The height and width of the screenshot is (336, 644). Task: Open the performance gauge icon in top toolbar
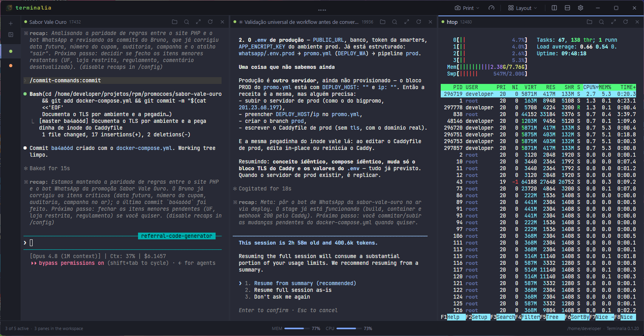(492, 8)
